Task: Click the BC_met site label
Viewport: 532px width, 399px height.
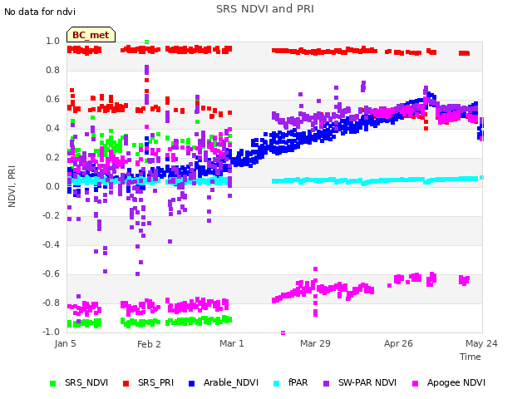Action: pyautogui.click(x=91, y=35)
